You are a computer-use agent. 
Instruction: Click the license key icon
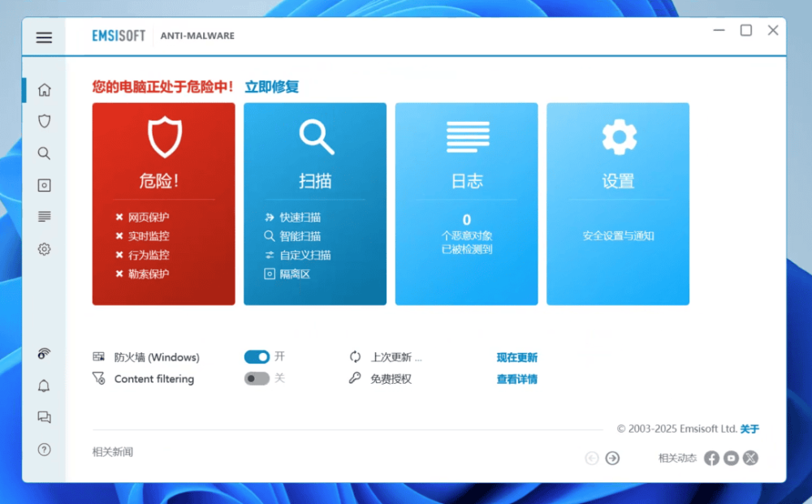pyautogui.click(x=355, y=378)
